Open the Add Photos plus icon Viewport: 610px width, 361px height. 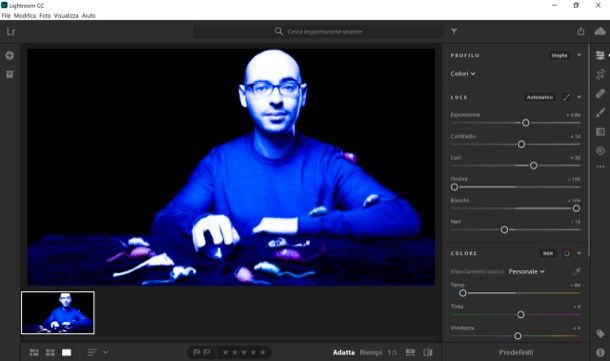(10, 56)
